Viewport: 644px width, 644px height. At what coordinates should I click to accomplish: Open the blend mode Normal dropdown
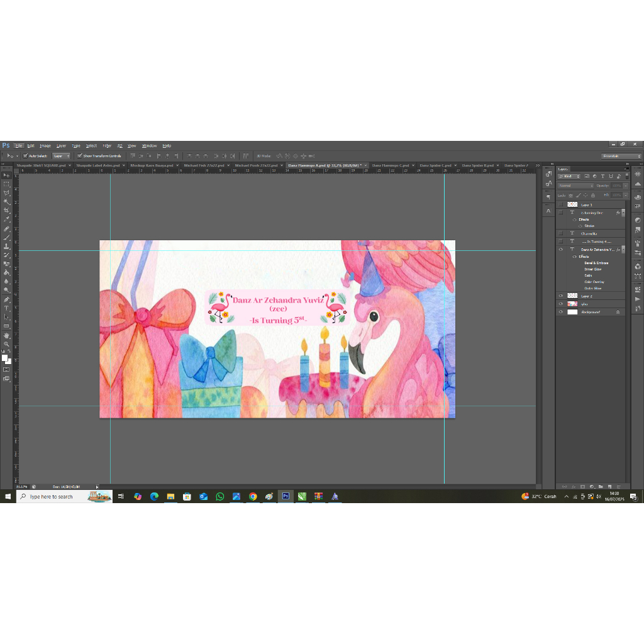pos(576,186)
